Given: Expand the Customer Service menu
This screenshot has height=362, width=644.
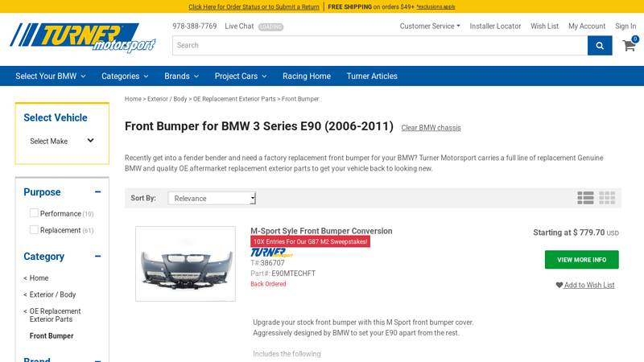Looking at the screenshot, I should 430,26.
